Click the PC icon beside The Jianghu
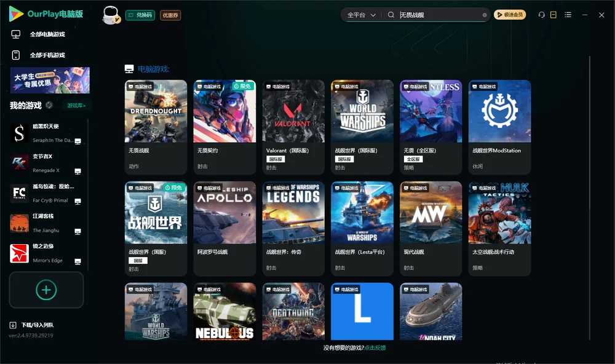 (77, 231)
